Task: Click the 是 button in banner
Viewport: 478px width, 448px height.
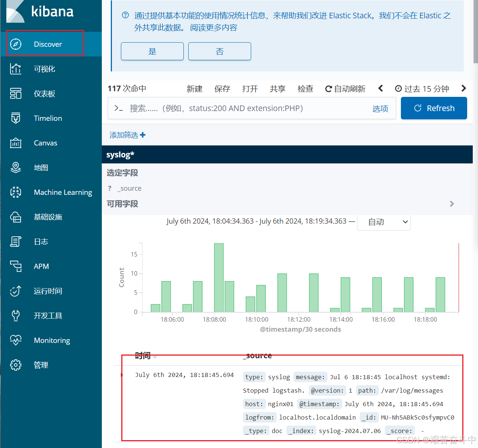Action: coord(152,51)
